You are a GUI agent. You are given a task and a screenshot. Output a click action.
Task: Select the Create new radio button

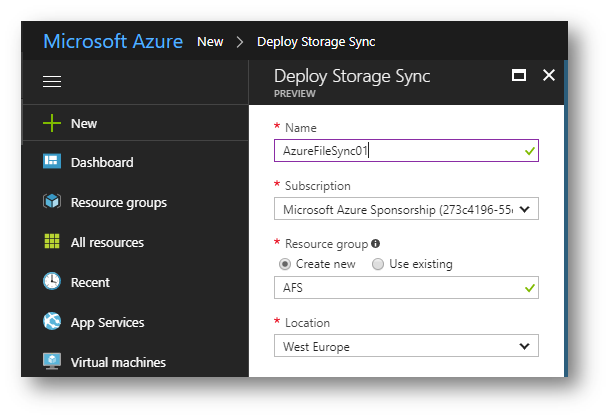click(285, 264)
